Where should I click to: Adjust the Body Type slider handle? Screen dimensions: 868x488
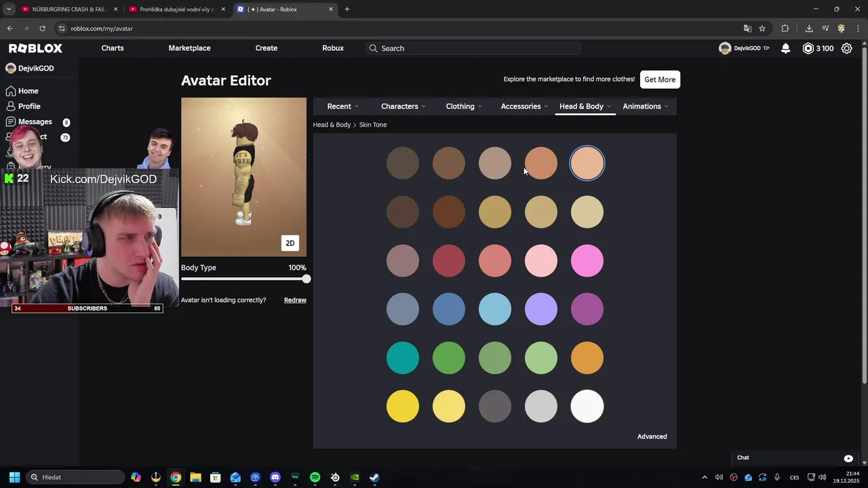[x=307, y=279]
